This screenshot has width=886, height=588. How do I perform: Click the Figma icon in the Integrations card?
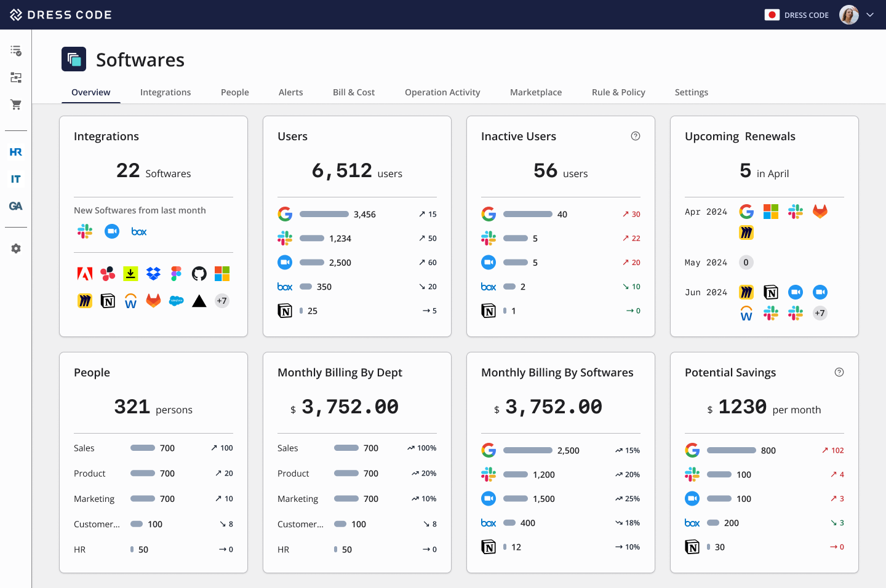177,273
